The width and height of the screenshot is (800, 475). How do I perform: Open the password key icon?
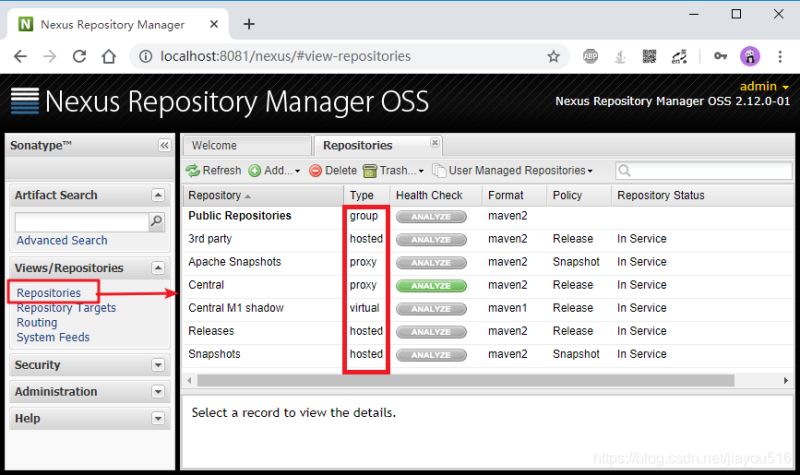tap(720, 56)
